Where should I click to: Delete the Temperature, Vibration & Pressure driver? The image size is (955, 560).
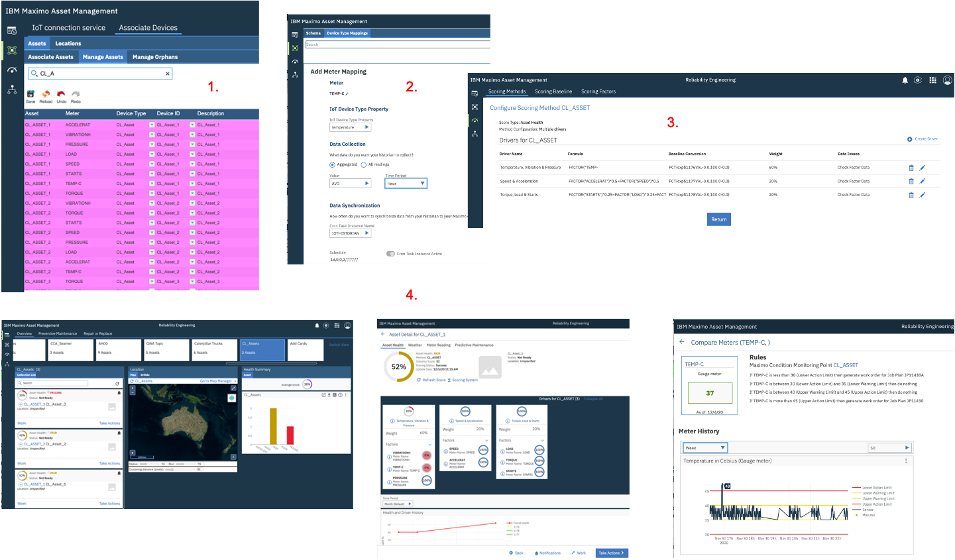(911, 168)
